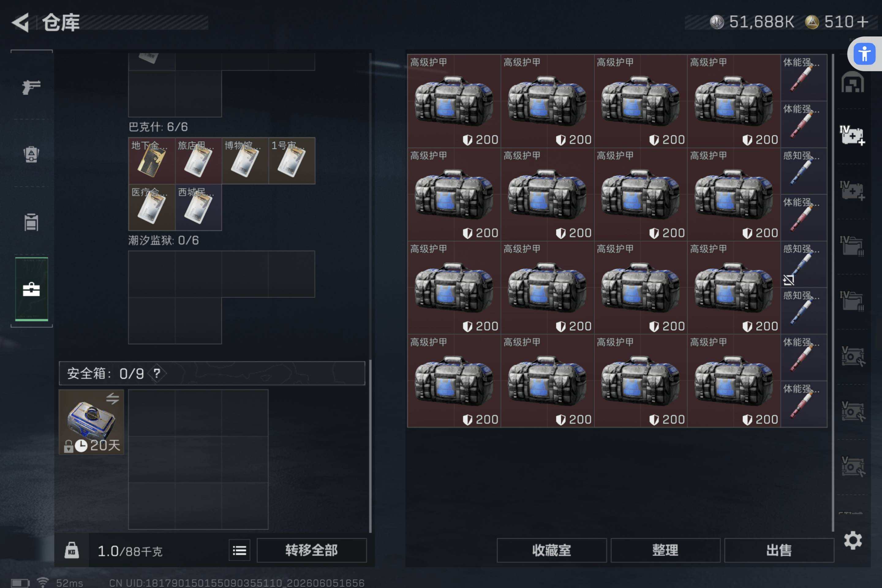
Task: Select the 地下金 gold key card
Action: 152,161
